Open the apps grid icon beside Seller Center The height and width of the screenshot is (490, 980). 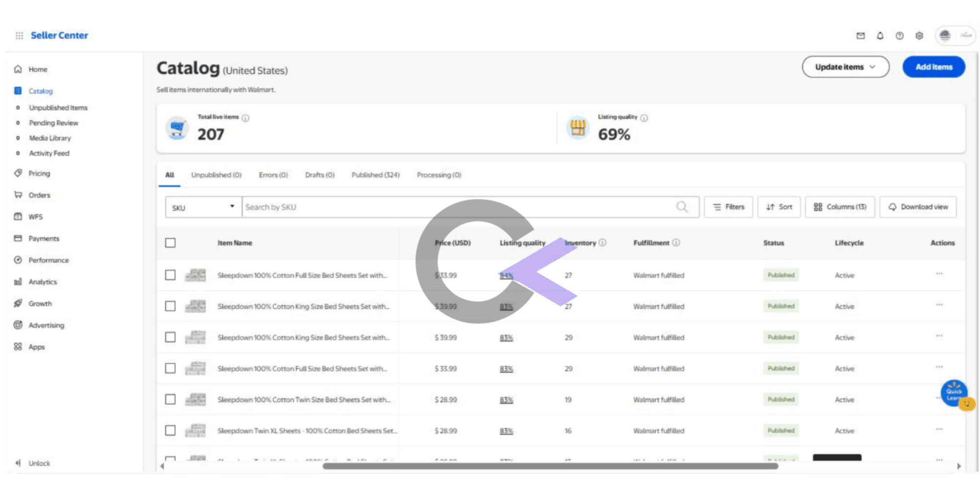(19, 35)
